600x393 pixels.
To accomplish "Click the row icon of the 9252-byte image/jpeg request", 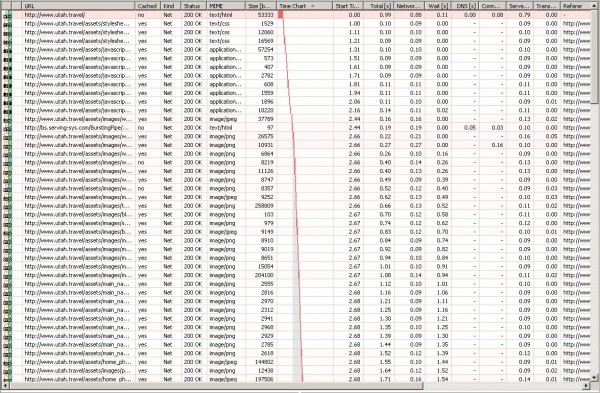I will 7,197.
